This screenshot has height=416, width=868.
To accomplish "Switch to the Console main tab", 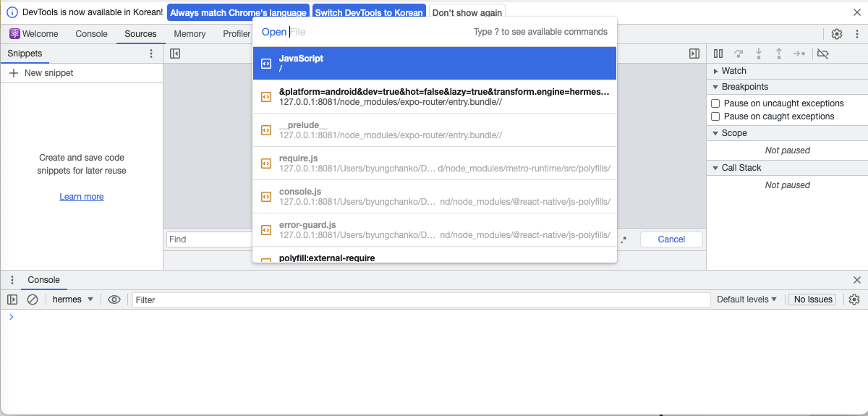I will click(91, 34).
